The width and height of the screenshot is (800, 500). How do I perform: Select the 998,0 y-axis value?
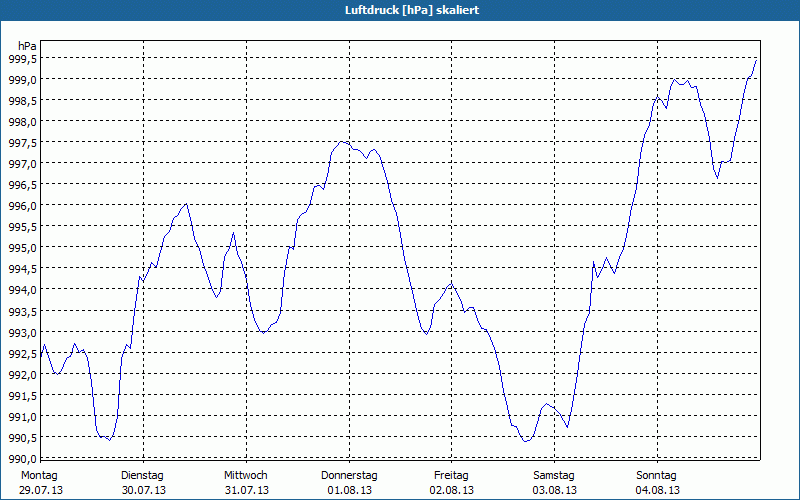22,121
